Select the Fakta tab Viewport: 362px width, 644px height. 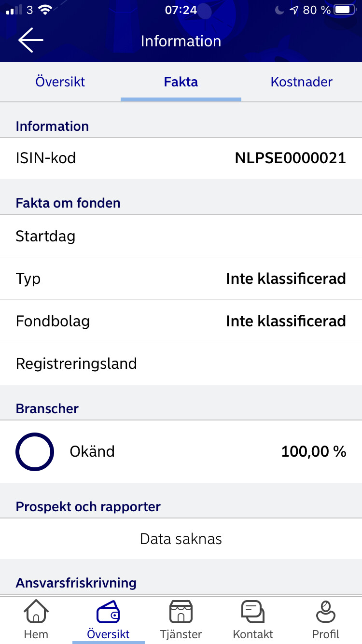181,82
